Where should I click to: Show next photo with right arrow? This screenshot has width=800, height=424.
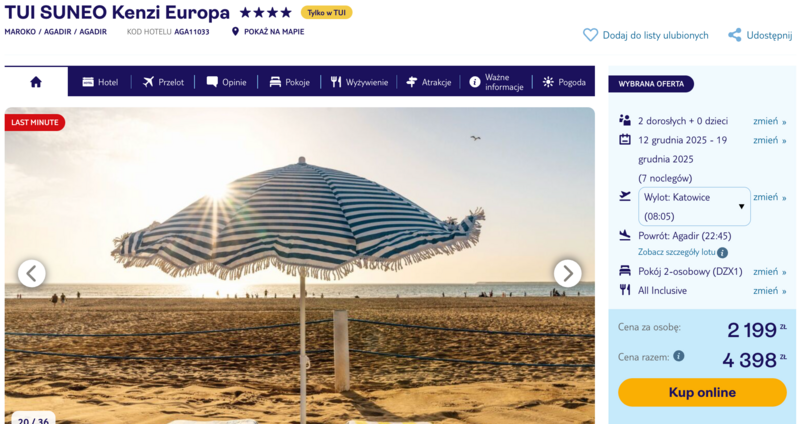(x=567, y=273)
